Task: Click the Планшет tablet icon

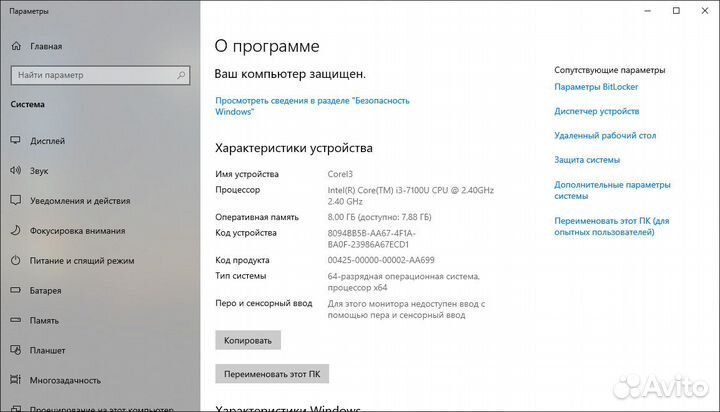Action: tap(16, 350)
